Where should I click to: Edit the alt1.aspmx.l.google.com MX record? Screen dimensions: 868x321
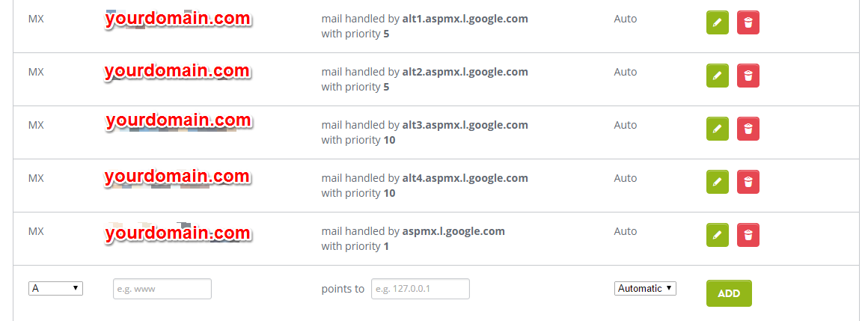click(718, 22)
